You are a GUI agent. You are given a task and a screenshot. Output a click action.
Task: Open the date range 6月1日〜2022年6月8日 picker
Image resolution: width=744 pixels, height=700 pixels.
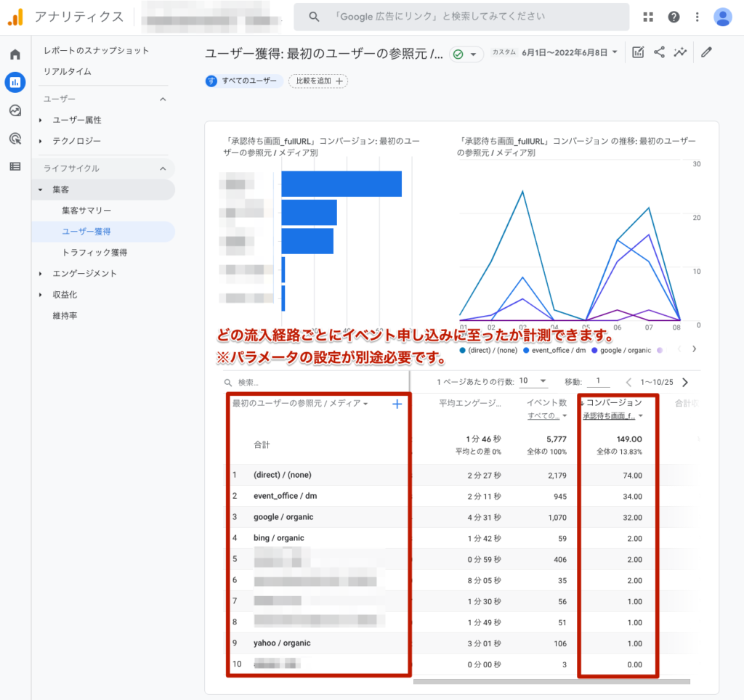569,52
